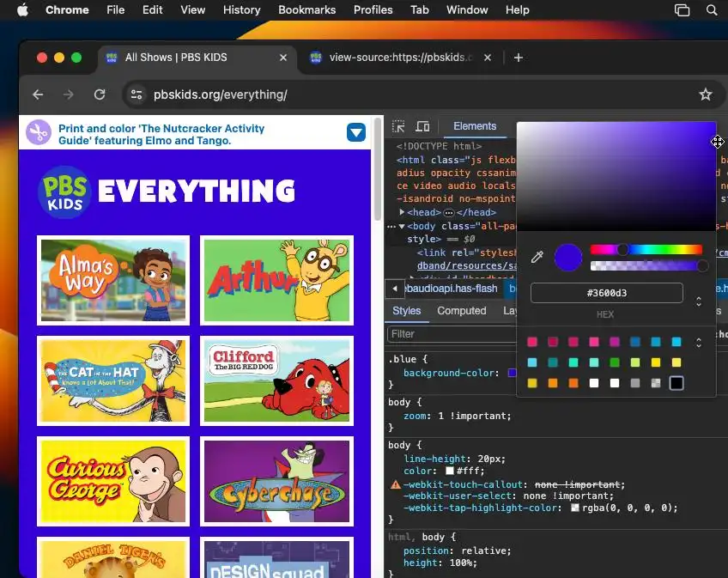Click the position: relative declaration
The height and width of the screenshot is (578, 728).
(457, 551)
